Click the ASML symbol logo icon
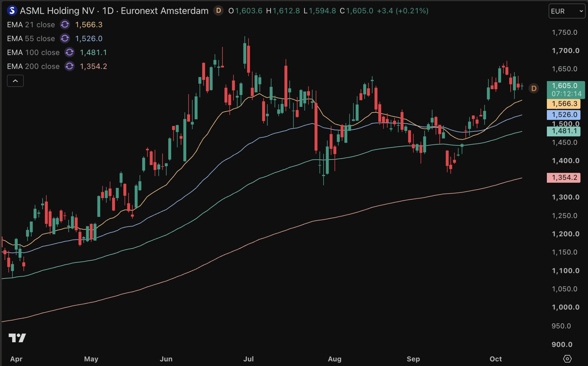Screen dimensions: 588x366 tap(12, 11)
